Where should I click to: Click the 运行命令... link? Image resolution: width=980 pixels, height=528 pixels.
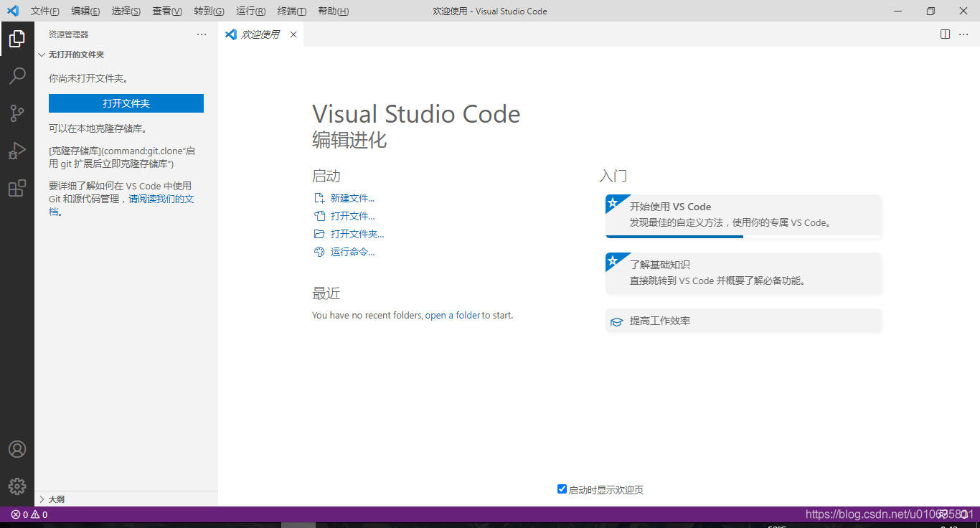(x=352, y=252)
